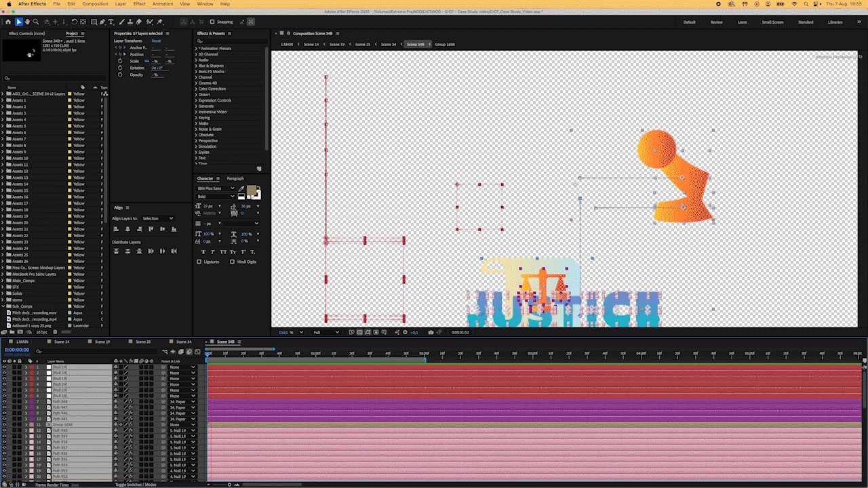The image size is (868, 488).
Task: Toggle Position stopwatch in Properties panel
Action: (120, 54)
